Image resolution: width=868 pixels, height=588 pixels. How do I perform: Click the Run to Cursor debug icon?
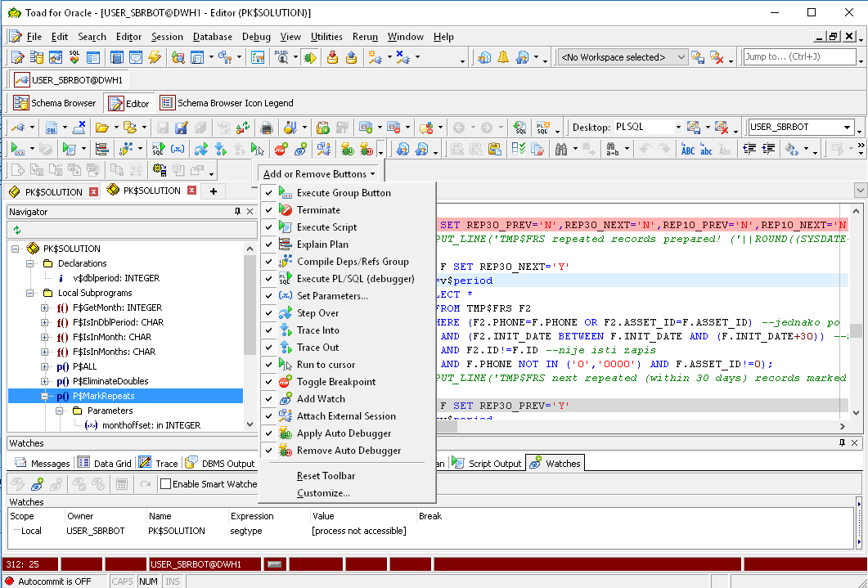point(259,149)
